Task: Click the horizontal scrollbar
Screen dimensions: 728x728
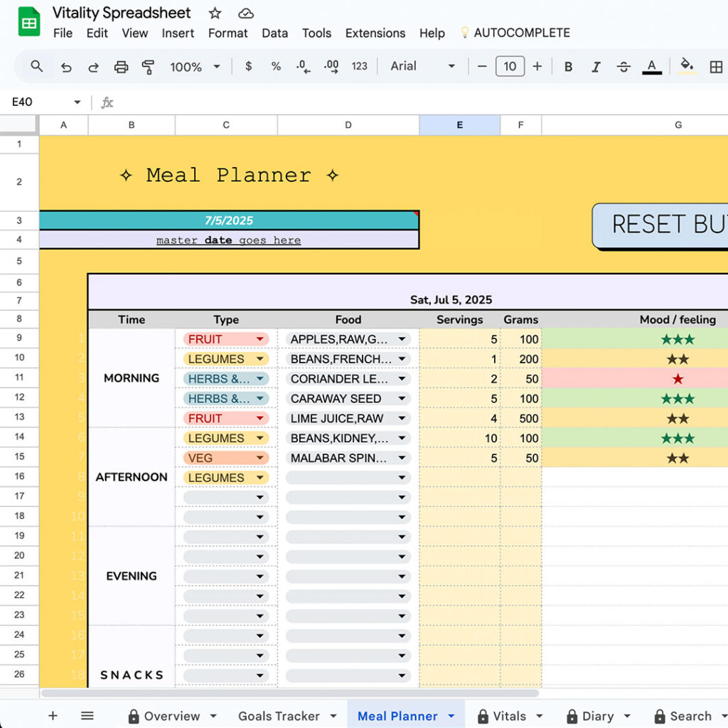Action: (290, 693)
